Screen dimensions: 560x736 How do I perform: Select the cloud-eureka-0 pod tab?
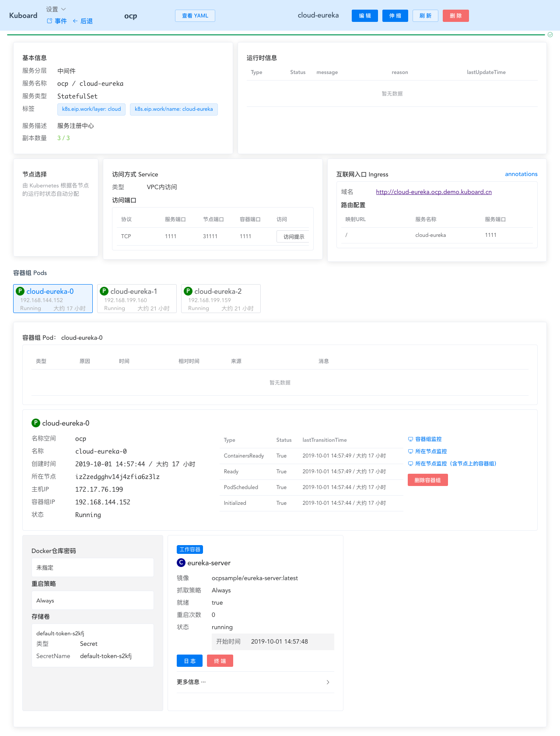point(53,299)
